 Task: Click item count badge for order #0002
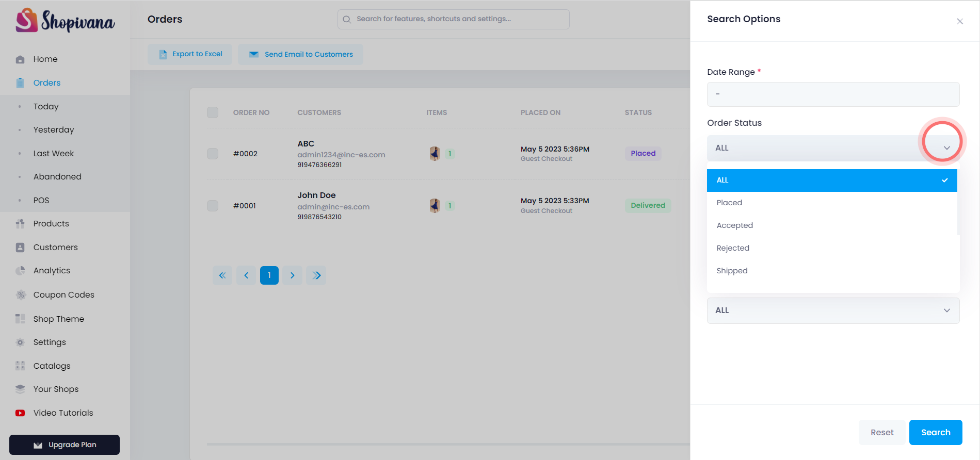[450, 154]
